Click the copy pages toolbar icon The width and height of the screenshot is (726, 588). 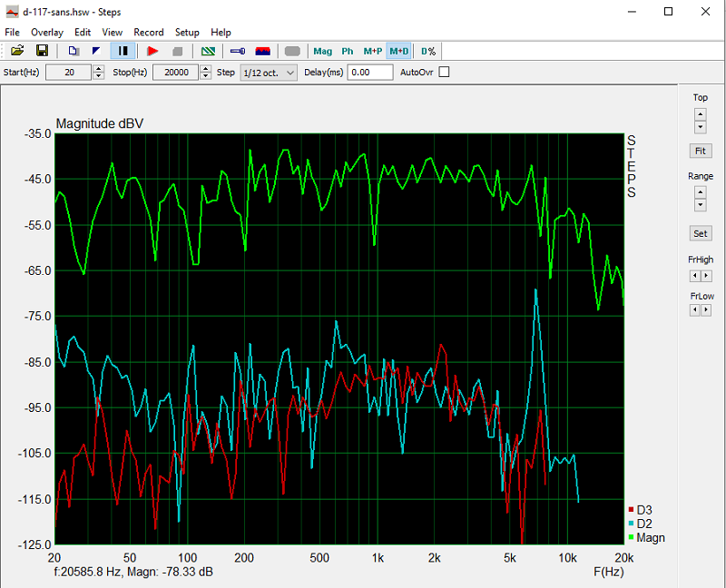pos(74,51)
